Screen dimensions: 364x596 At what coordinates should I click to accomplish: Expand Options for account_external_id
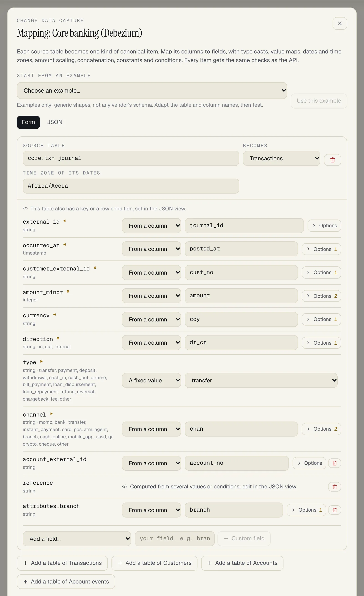tap(309, 463)
